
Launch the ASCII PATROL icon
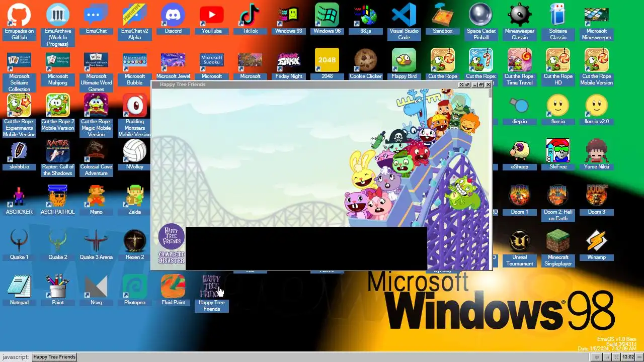click(58, 197)
